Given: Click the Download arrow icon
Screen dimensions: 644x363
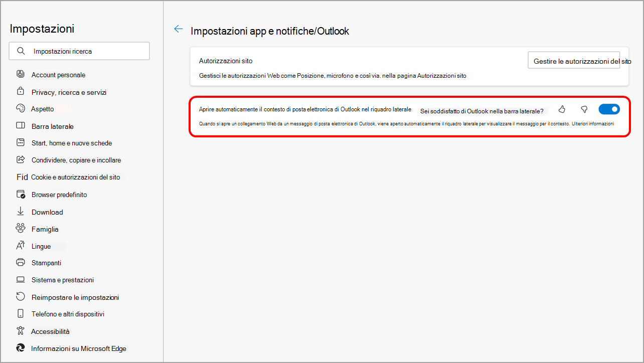Looking at the screenshot, I should [21, 211].
